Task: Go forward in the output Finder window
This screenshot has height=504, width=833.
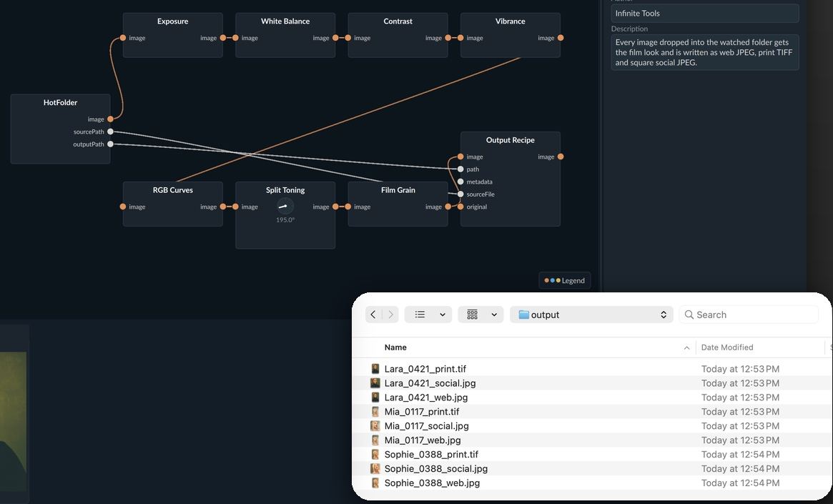Action: tap(390, 315)
